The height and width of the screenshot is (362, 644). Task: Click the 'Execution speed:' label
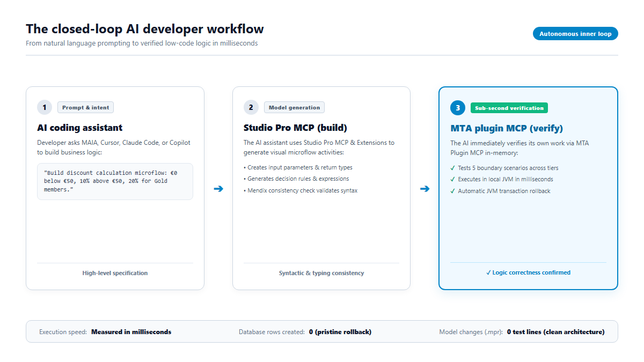[63, 332]
